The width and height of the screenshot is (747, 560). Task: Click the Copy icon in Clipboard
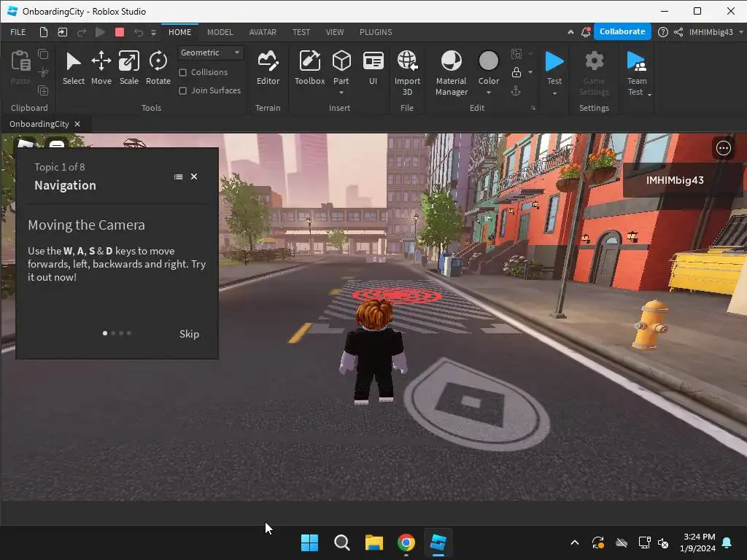[x=43, y=54]
